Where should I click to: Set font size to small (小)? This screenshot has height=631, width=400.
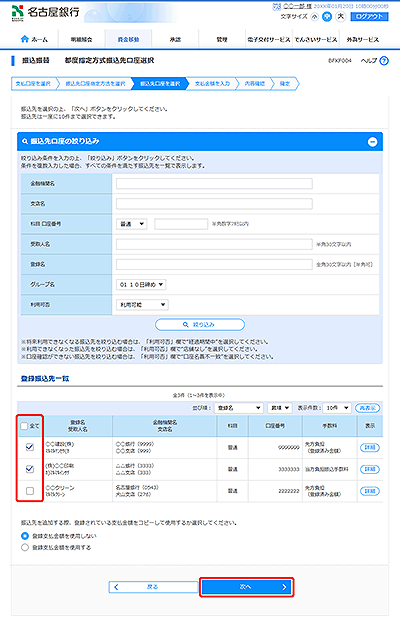(315, 16)
